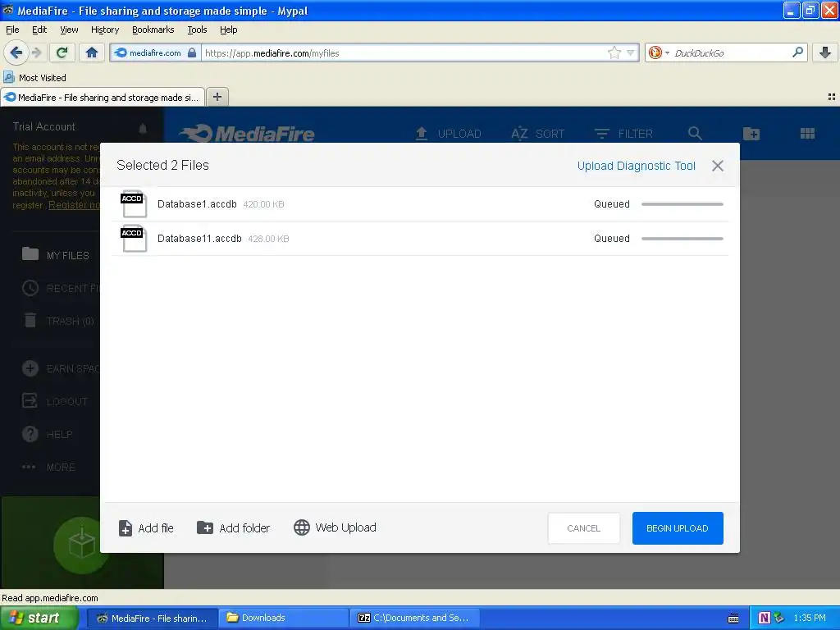The image size is (840, 630).
Task: Click the Database11.accdb file icon
Action: coord(134,238)
